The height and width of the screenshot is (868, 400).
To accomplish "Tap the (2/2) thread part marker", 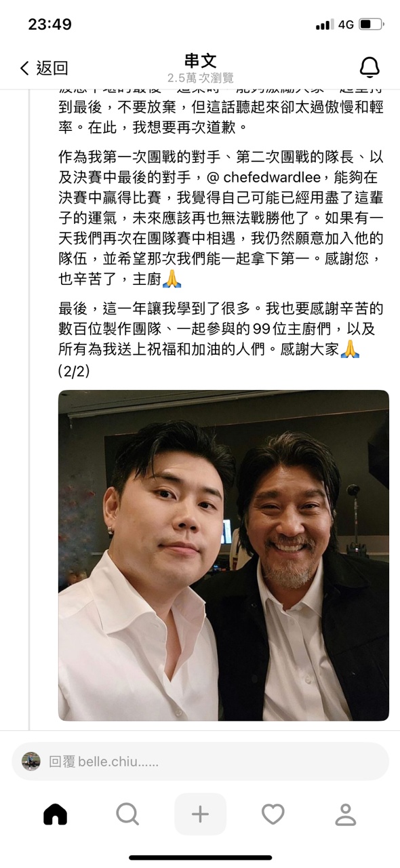I will 74,371.
